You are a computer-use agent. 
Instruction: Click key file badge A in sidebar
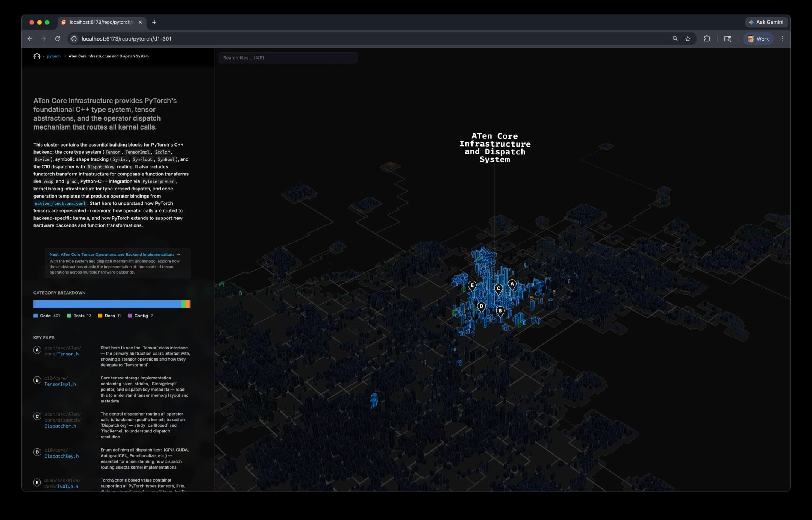(x=37, y=350)
